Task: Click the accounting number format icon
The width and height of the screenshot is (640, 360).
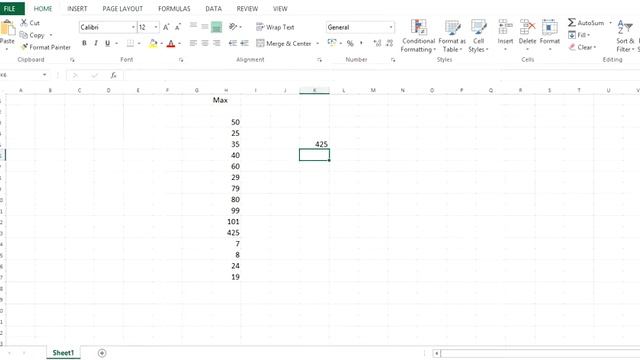Action: (332, 43)
